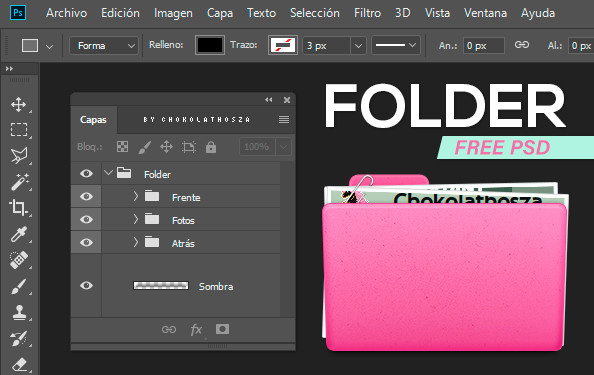Select the Fotos group name
This screenshot has height=375, width=594.
coord(183,220)
